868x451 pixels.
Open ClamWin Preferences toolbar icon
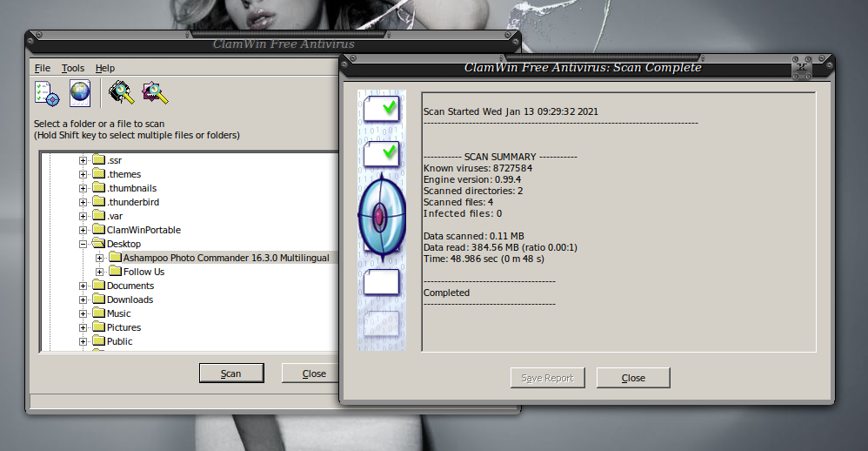click(x=46, y=93)
